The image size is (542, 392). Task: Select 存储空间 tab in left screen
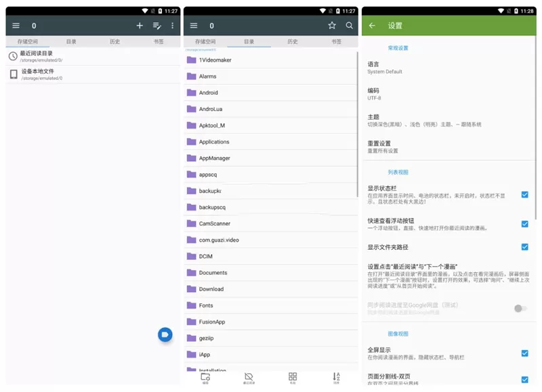tap(28, 41)
